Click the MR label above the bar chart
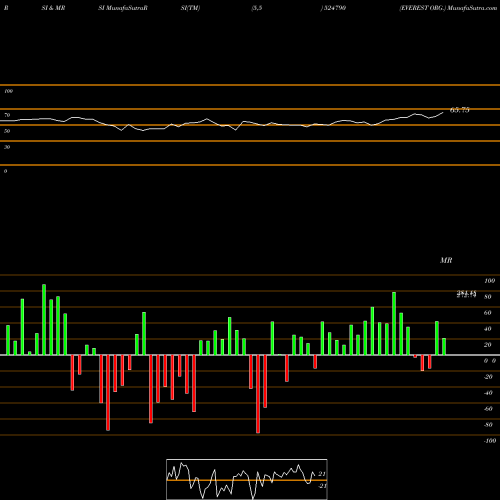 coord(446,260)
